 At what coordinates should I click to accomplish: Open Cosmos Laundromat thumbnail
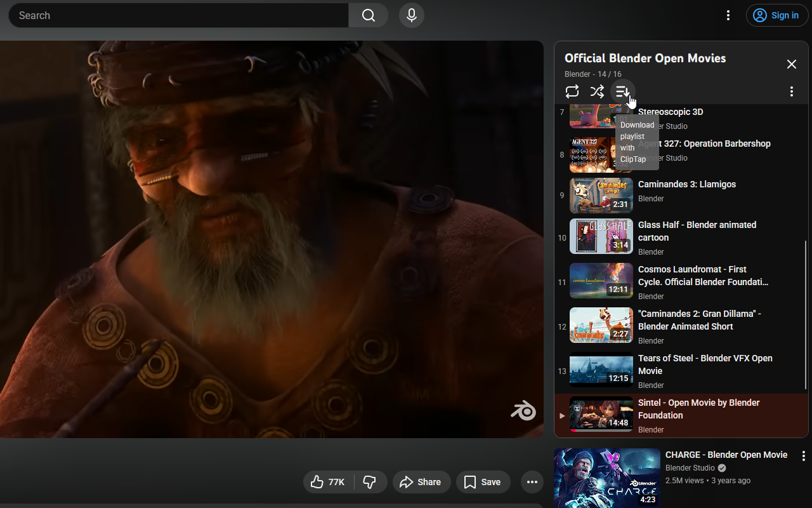[x=601, y=281]
